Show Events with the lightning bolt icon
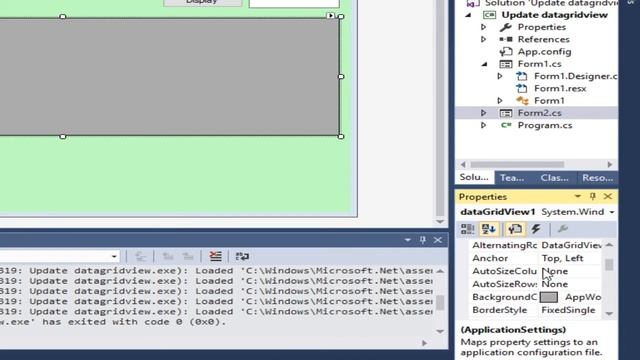This screenshot has height=360, width=640. 536,229
